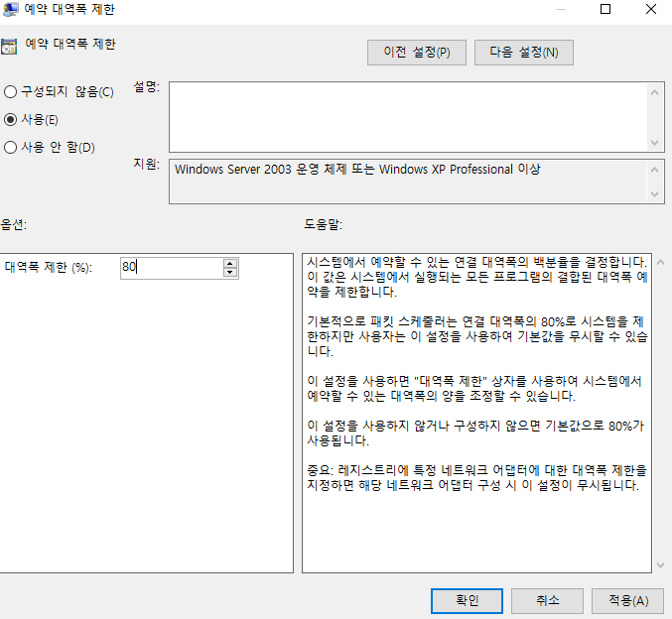Decrease bandwidth limit with spinner down arrow
The width and height of the screenshot is (672, 619).
pyautogui.click(x=230, y=273)
